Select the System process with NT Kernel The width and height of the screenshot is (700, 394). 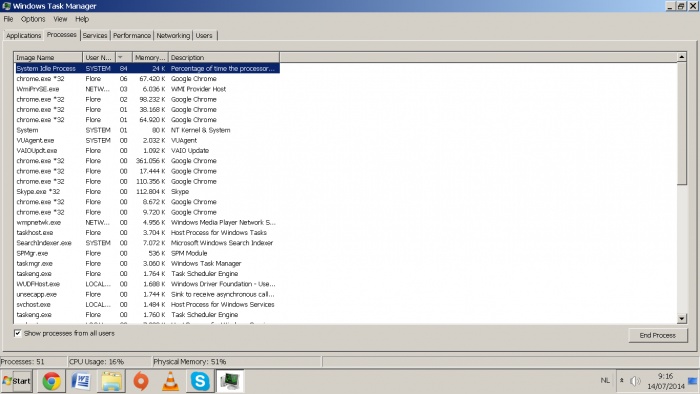(x=147, y=130)
